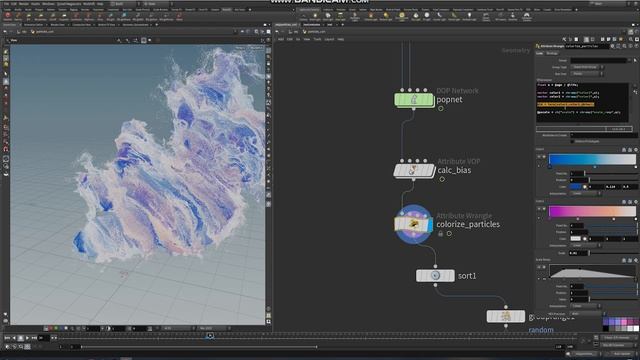
Task: Open Interpolation dropdown under color2 ramp
Action: (587, 246)
